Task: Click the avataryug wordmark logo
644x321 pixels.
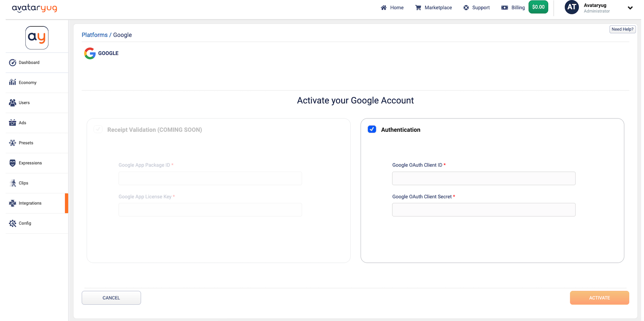Action: coord(34,8)
